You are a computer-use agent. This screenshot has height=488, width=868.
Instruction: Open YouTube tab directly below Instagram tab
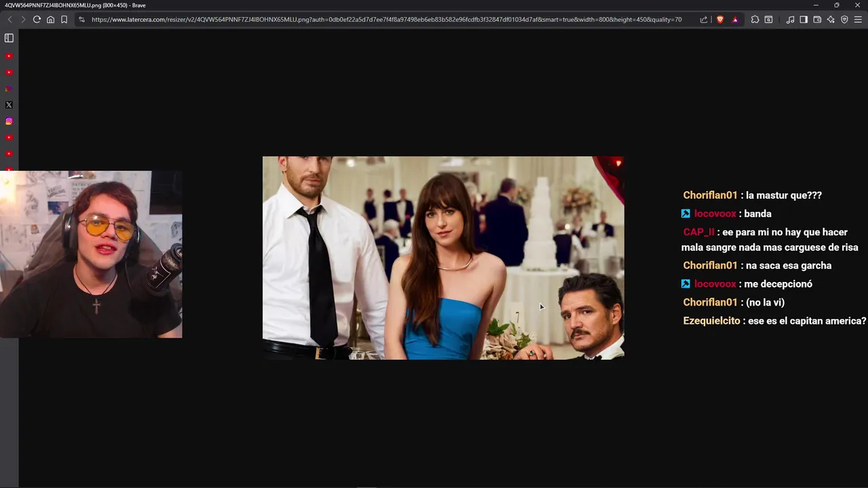(x=9, y=138)
